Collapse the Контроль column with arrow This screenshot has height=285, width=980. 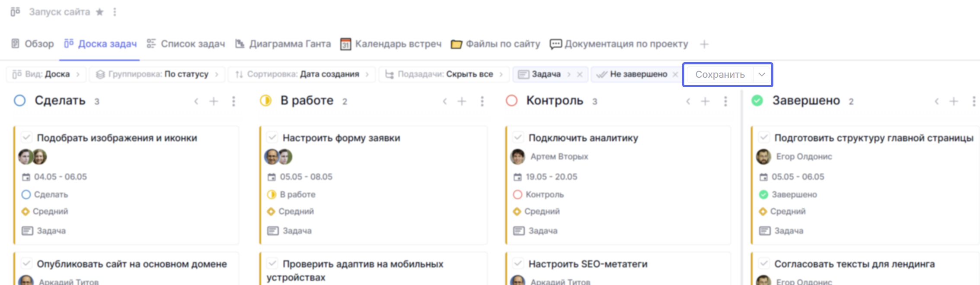[688, 101]
